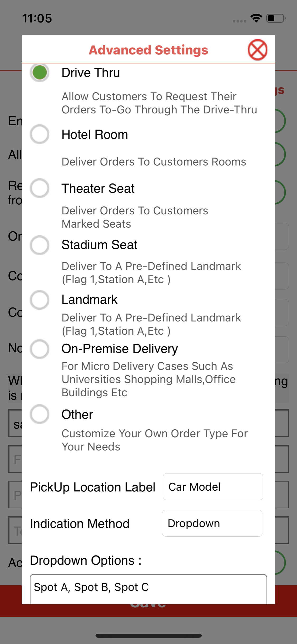Tap the Theater Seat label
Image resolution: width=297 pixels, height=644 pixels.
tap(98, 188)
